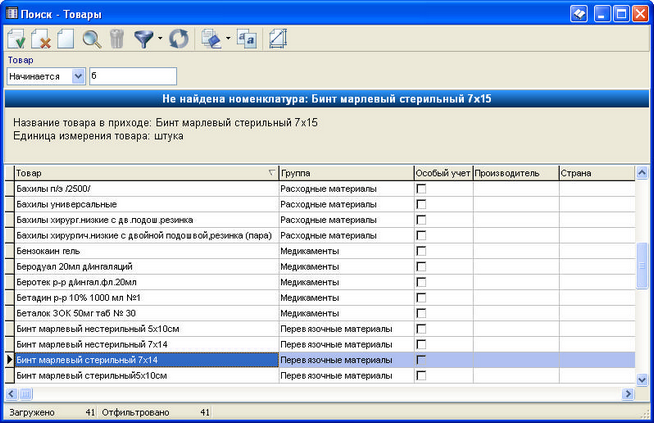Image resolution: width=654 pixels, height=423 pixels.
Task: Toggle Особый учет for 'Бинт марлевый стерильный 7x14'
Action: [x=421, y=360]
